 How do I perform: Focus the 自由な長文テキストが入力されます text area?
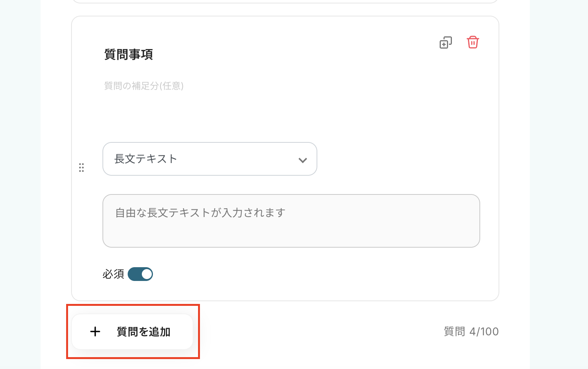pos(291,221)
